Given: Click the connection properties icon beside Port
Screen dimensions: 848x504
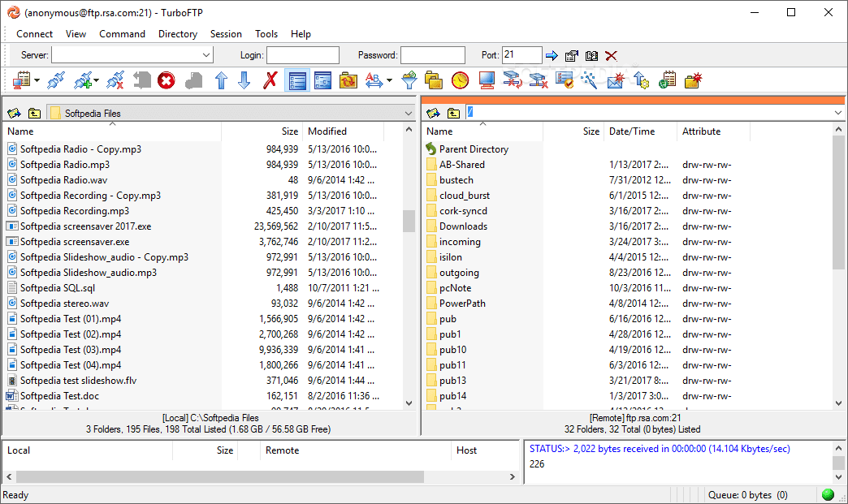Looking at the screenshot, I should pyautogui.click(x=572, y=56).
